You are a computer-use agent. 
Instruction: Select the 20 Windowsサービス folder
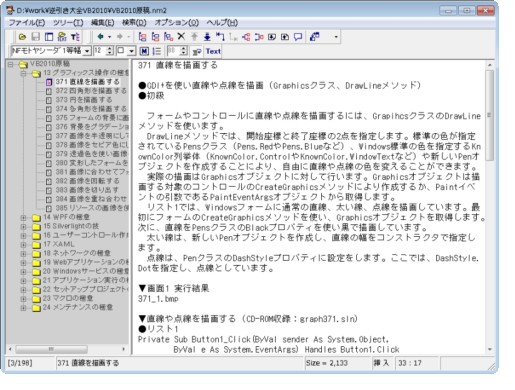86,271
